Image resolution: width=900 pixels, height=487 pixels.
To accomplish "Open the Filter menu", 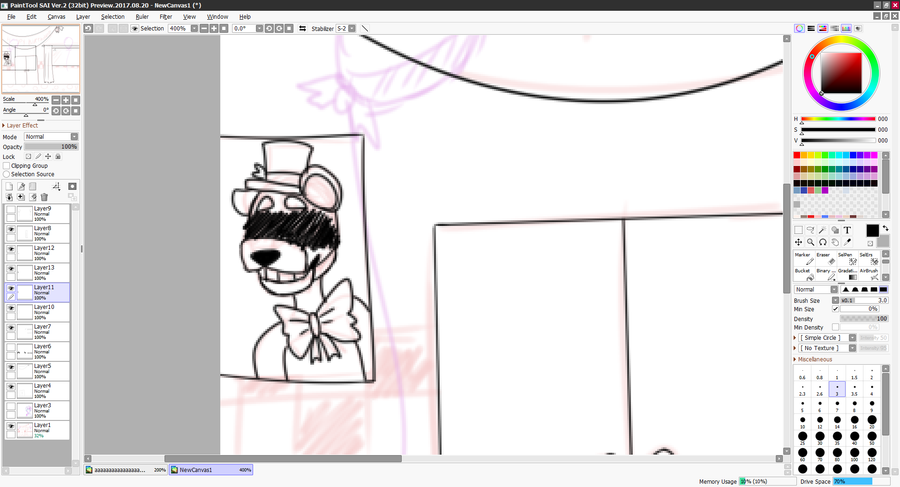I will coord(166,17).
